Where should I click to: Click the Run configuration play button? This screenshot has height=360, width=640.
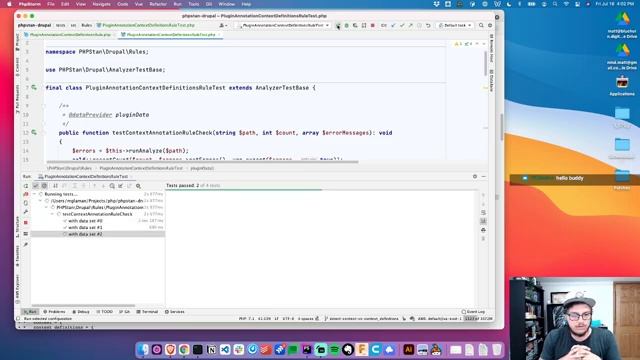[x=338, y=25]
